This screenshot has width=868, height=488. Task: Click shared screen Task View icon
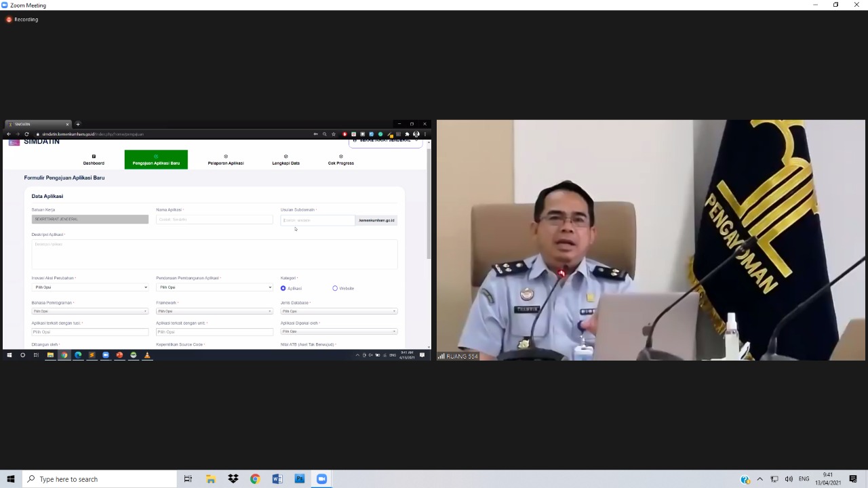coord(36,355)
